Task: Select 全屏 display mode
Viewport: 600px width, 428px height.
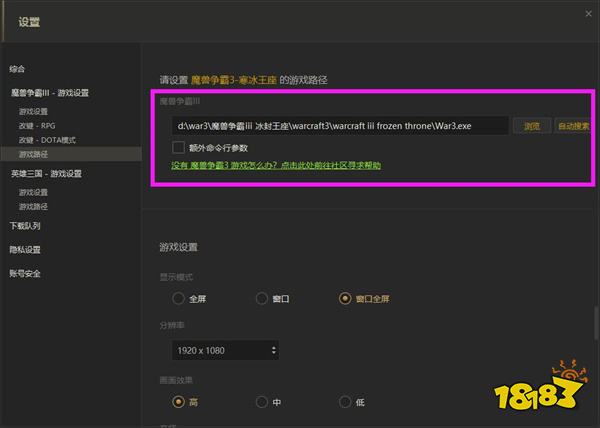Action: [178, 298]
